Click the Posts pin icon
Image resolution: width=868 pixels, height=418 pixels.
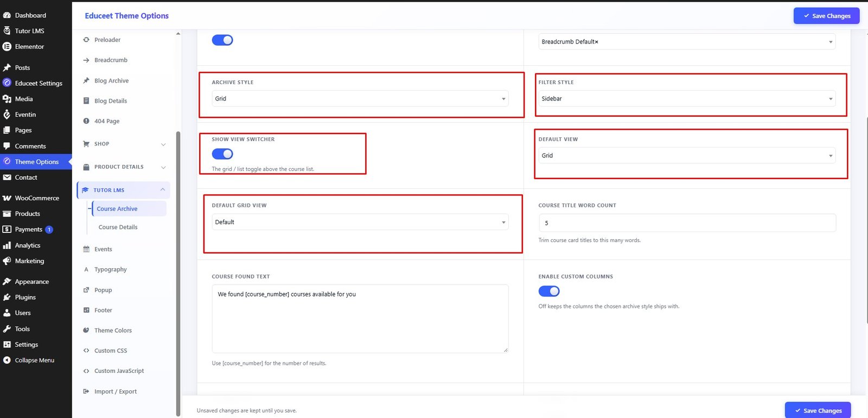(x=7, y=68)
